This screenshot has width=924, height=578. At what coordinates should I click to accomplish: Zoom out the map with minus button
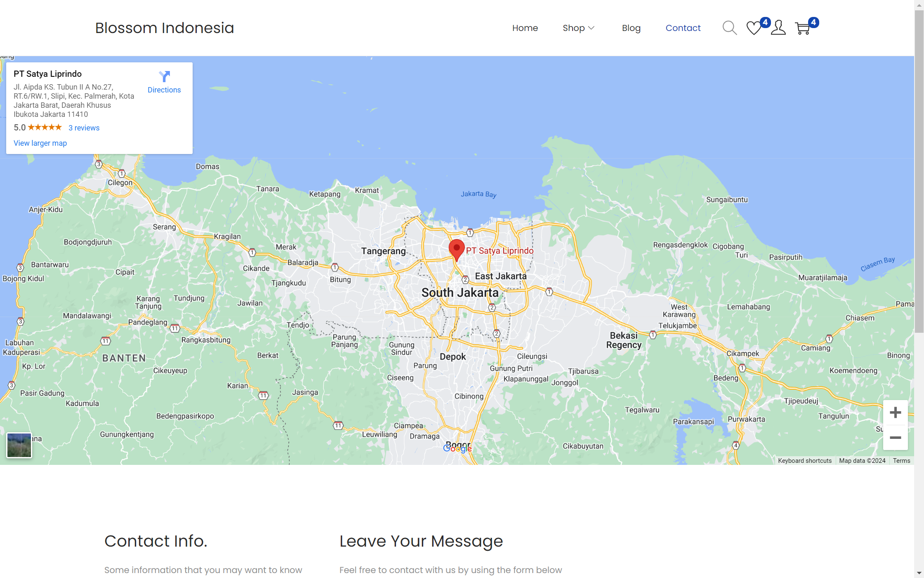click(x=895, y=438)
